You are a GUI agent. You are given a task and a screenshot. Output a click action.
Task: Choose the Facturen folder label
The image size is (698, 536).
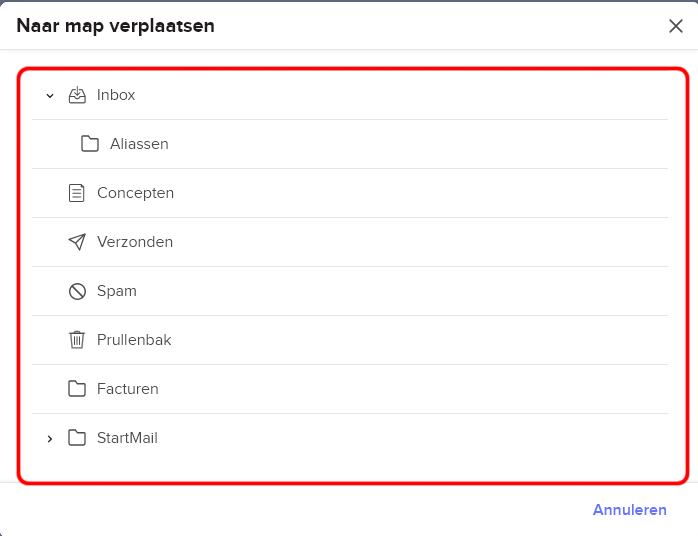pos(128,389)
